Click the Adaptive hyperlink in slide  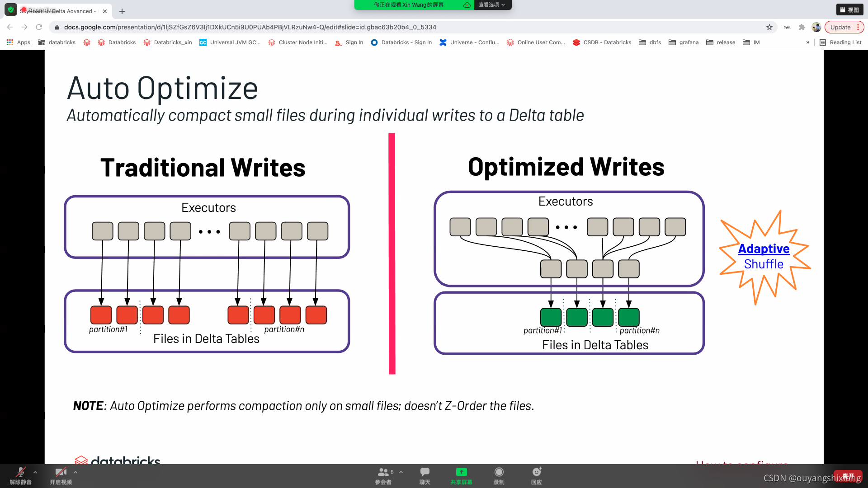(x=764, y=249)
